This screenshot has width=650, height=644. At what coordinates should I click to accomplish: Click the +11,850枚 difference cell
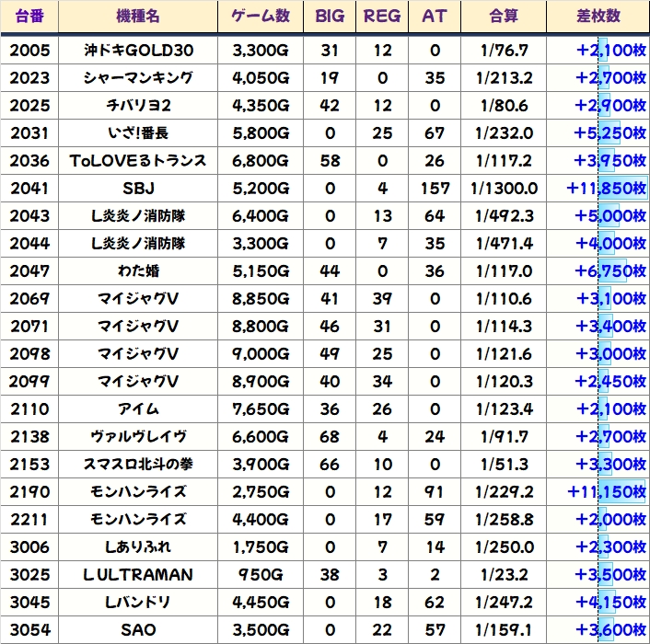pyautogui.click(x=598, y=189)
